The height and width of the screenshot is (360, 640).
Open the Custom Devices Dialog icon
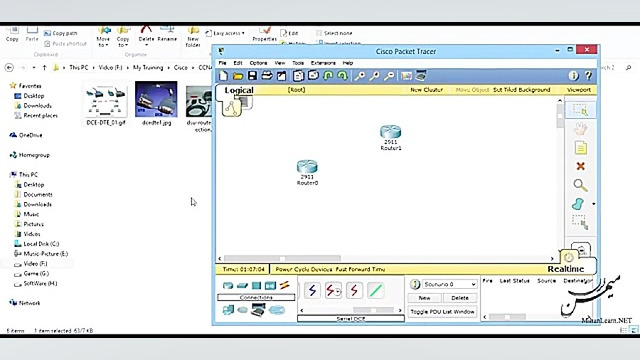click(x=421, y=76)
